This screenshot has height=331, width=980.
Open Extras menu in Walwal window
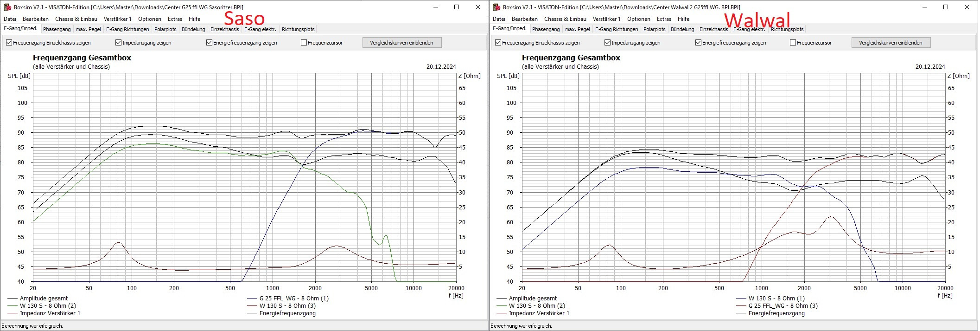(664, 19)
